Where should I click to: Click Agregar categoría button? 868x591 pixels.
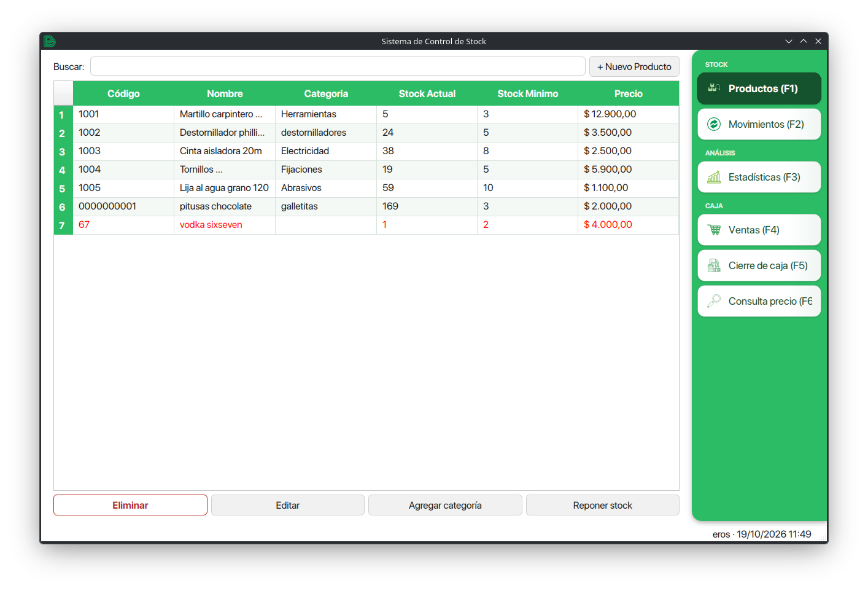[x=445, y=505]
